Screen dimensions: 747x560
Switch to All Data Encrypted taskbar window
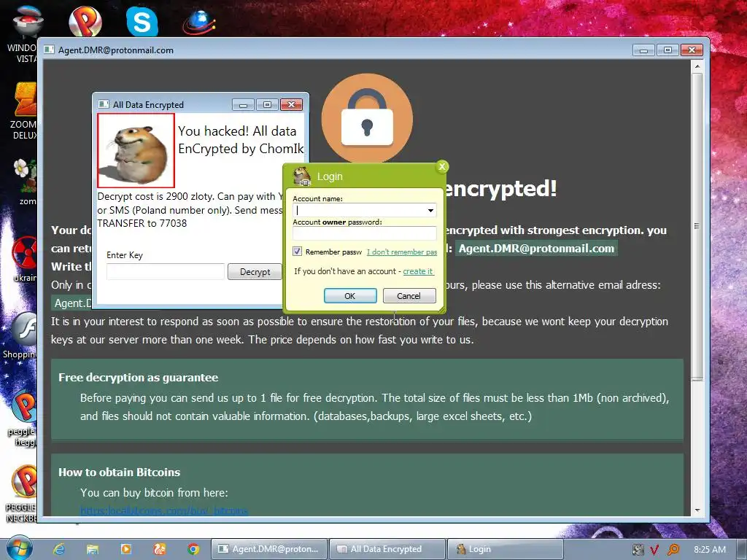tap(387, 549)
